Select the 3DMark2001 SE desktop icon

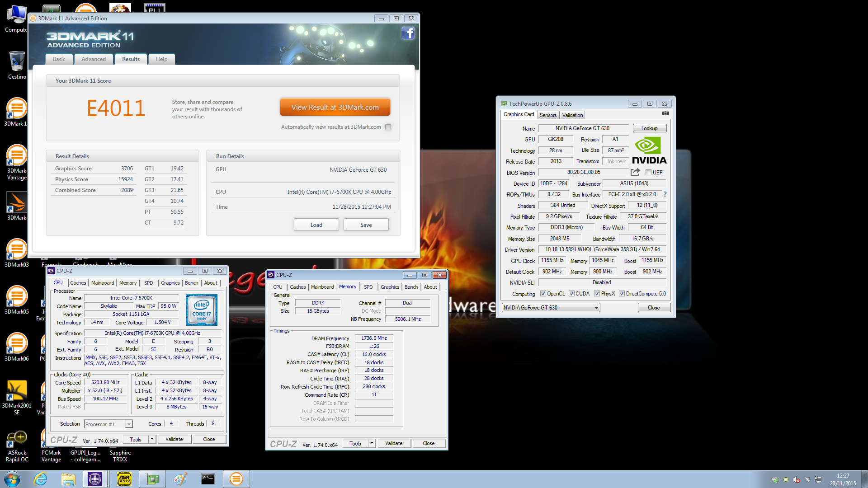(17, 397)
